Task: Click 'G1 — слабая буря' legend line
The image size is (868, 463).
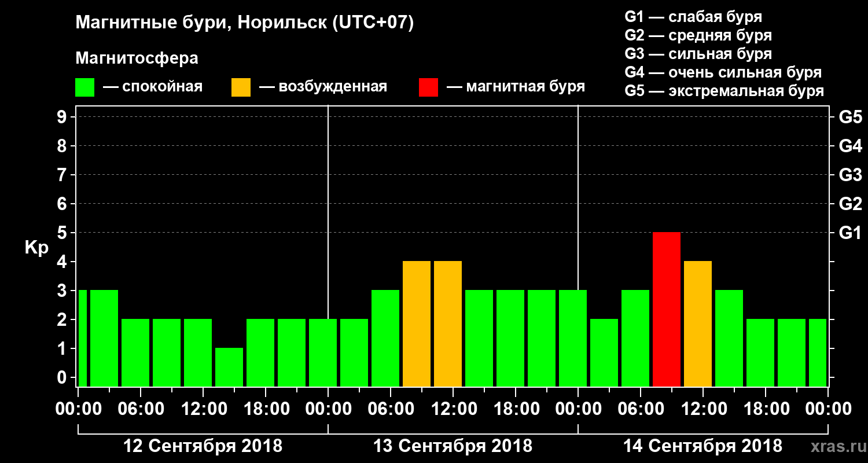Action: 693,17
